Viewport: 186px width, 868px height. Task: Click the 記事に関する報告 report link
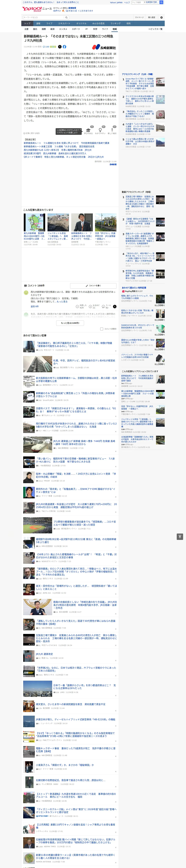click(x=32, y=133)
